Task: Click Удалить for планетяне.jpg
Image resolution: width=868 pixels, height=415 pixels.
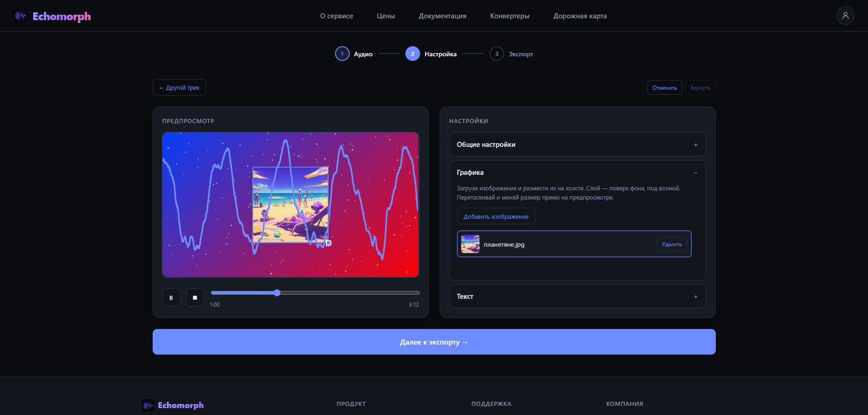Action: tap(672, 244)
